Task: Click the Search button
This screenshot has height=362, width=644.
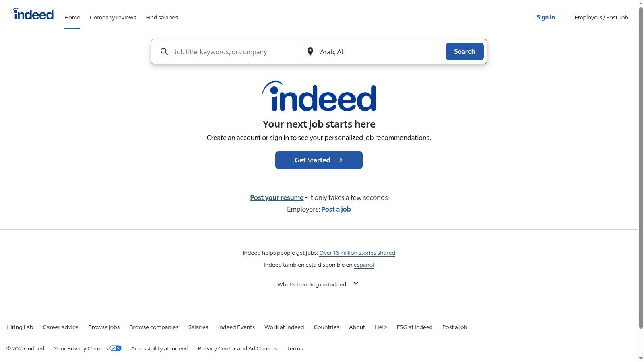Action: tap(464, 51)
